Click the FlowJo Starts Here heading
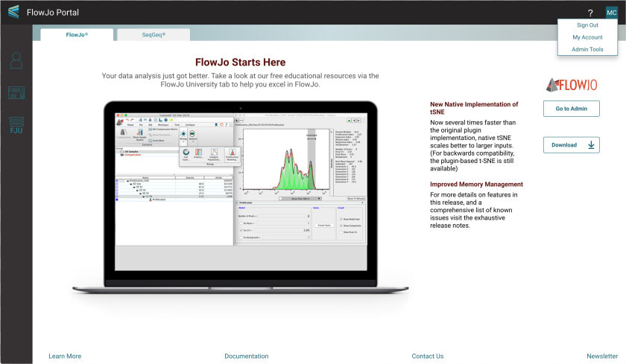626x364 pixels. coord(240,63)
